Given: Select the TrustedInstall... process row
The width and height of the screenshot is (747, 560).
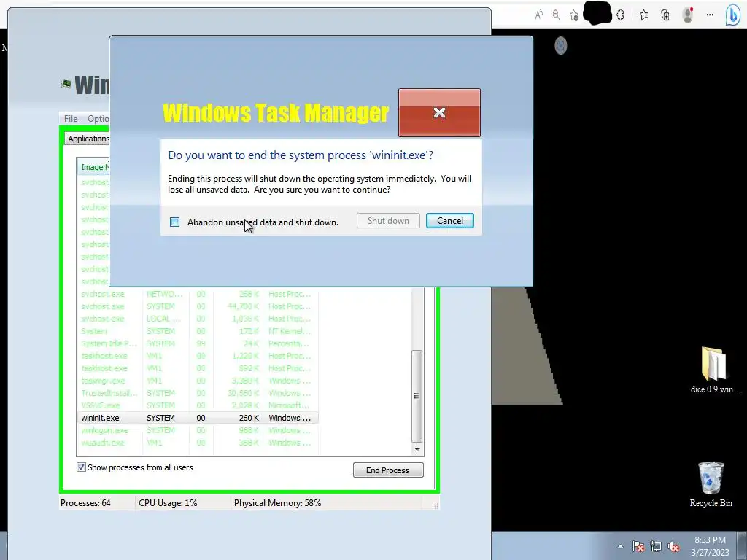Looking at the screenshot, I should (197, 393).
